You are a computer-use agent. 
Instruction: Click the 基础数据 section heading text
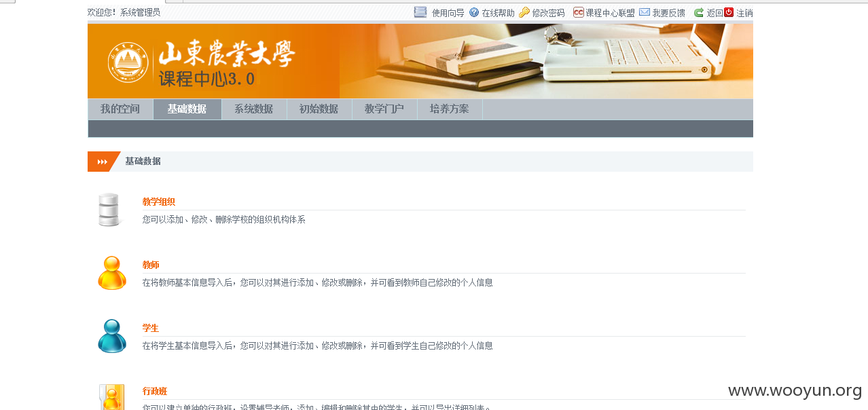(143, 162)
